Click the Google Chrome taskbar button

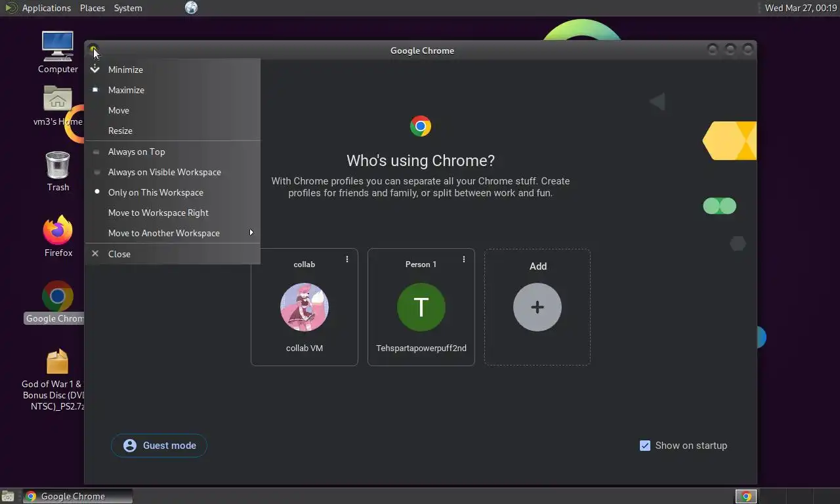pos(78,496)
